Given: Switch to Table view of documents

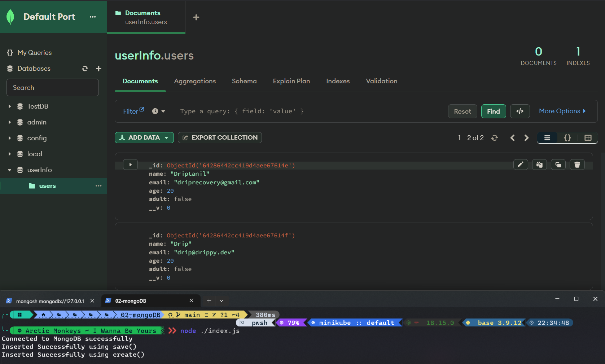Looking at the screenshot, I should pyautogui.click(x=588, y=138).
